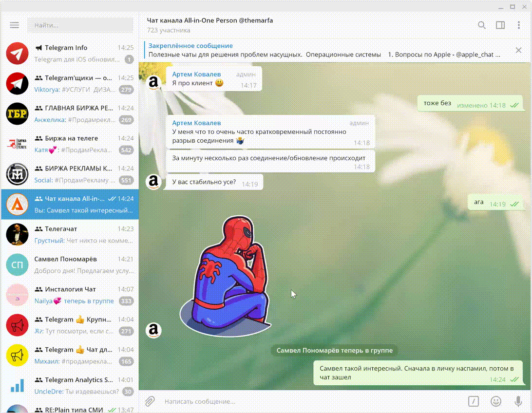Click unread badge 542 on Биржа на телеге
532x413 pixels.
[x=126, y=150]
